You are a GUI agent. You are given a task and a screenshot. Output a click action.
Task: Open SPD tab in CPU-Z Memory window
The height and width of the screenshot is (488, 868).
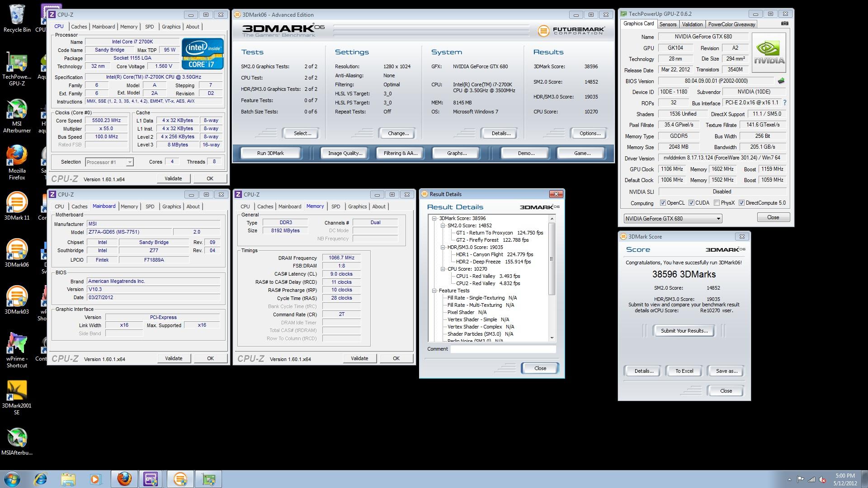[335, 206]
